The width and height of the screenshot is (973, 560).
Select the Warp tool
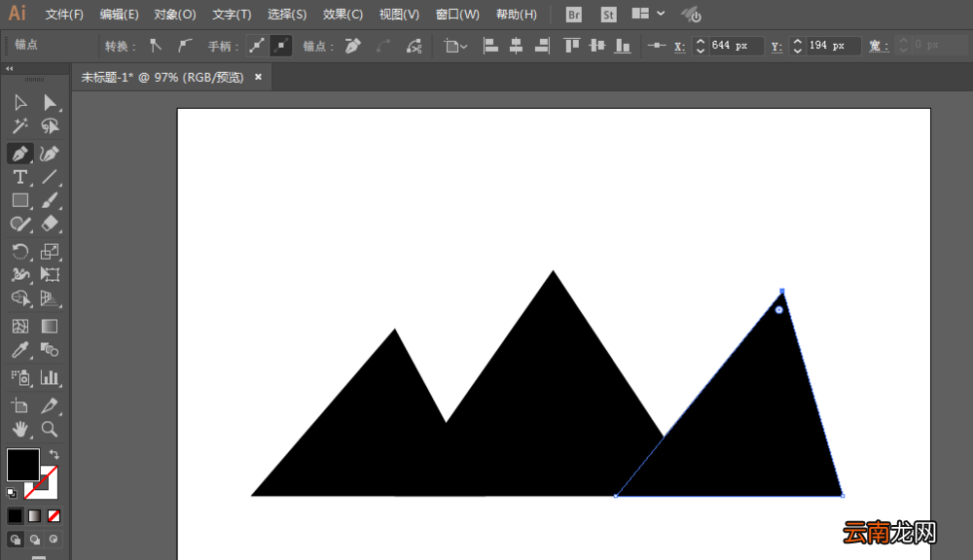click(19, 275)
